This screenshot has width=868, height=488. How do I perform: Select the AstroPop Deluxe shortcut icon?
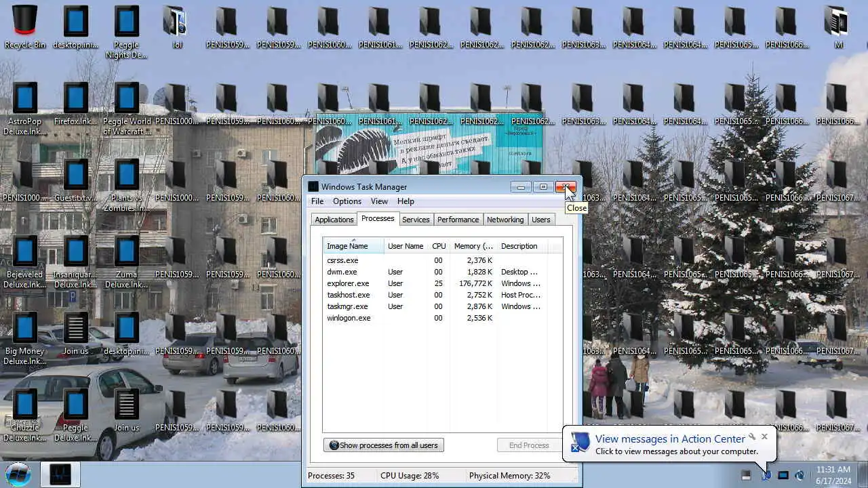coord(25,108)
